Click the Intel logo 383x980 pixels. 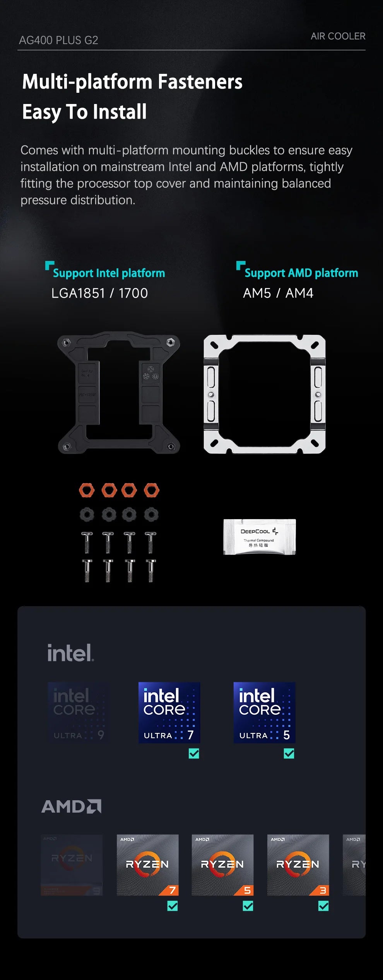coord(70,653)
